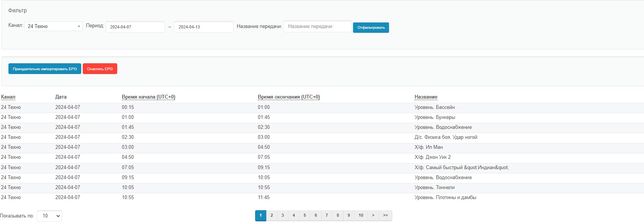Sort by Время окончания (UTC+0) header
This screenshot has height=224, width=644.
[289, 97]
